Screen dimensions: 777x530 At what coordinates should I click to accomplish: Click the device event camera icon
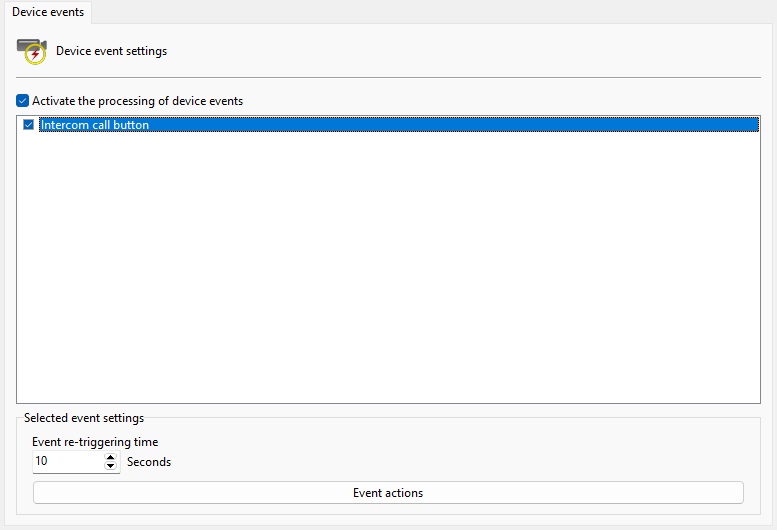coord(32,52)
